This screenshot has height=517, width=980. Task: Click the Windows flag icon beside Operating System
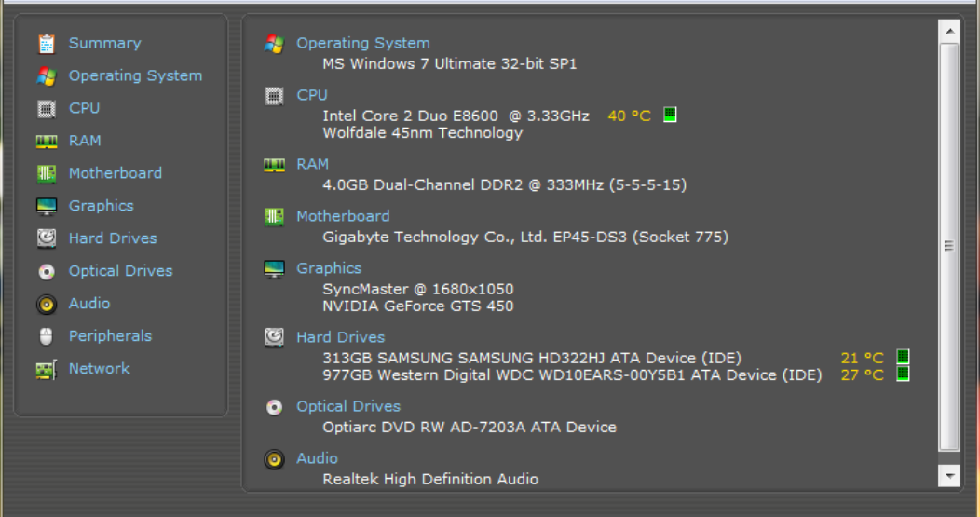coord(47,76)
